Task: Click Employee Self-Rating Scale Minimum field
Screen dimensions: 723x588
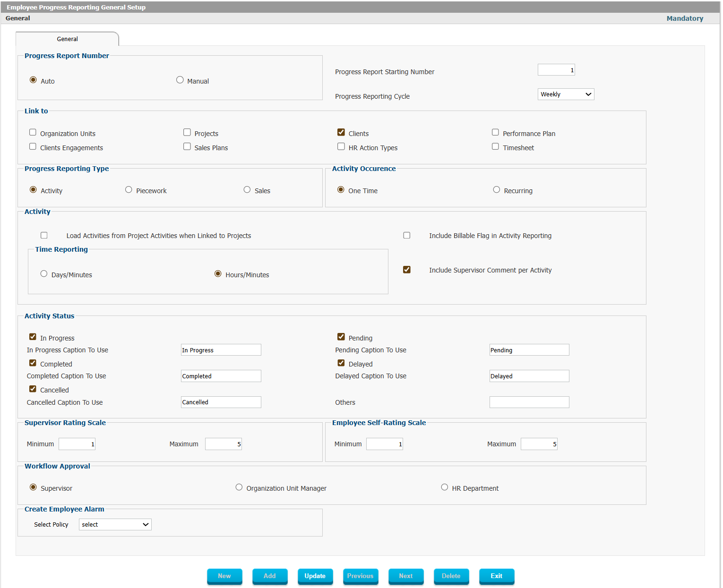Action: (x=385, y=444)
